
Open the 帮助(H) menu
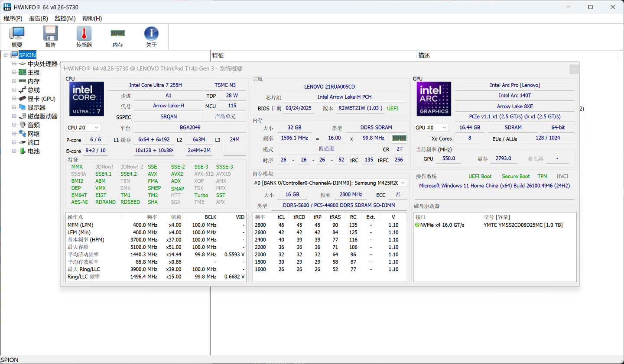tap(92, 19)
